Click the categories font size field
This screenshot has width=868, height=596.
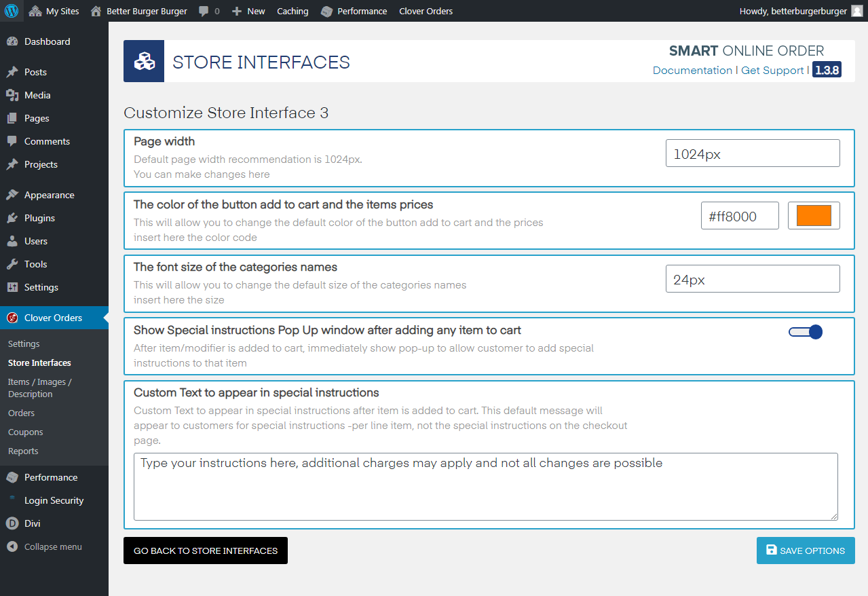(753, 279)
